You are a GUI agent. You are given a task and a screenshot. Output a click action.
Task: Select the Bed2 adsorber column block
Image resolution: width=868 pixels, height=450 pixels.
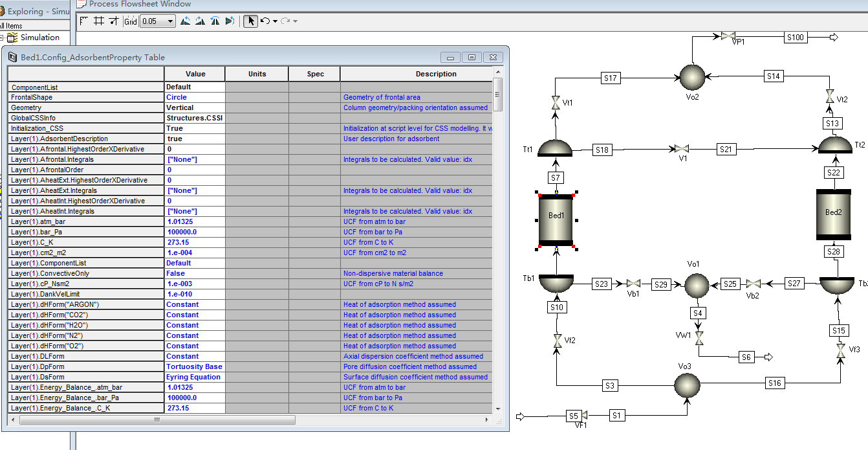click(x=834, y=213)
